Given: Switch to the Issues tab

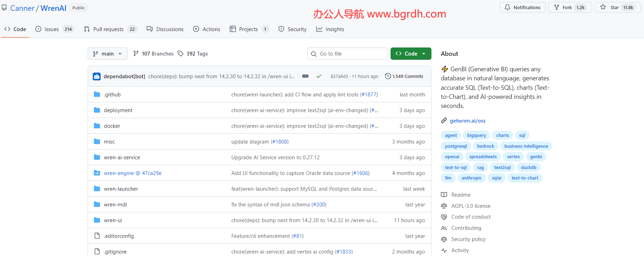Looking at the screenshot, I should 51,29.
